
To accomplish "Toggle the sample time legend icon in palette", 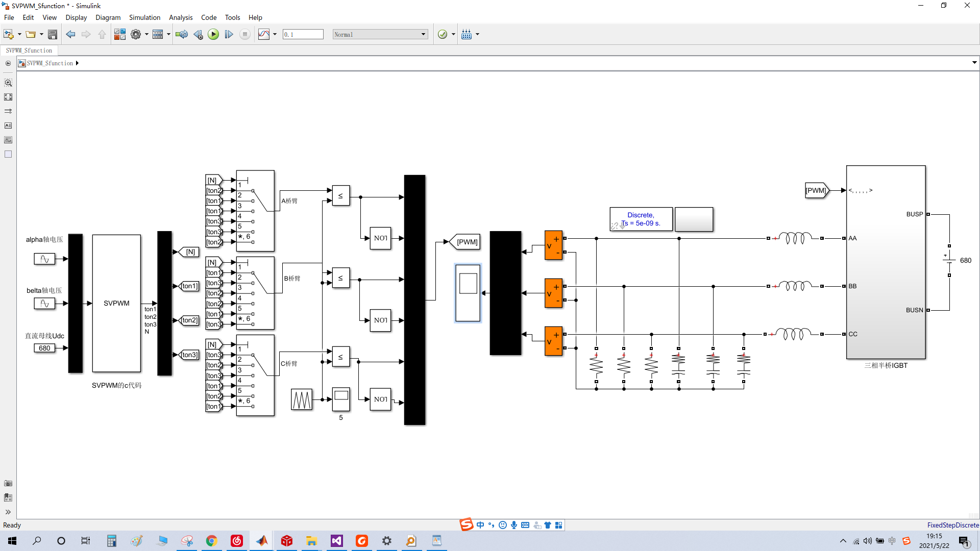I will click(8, 111).
